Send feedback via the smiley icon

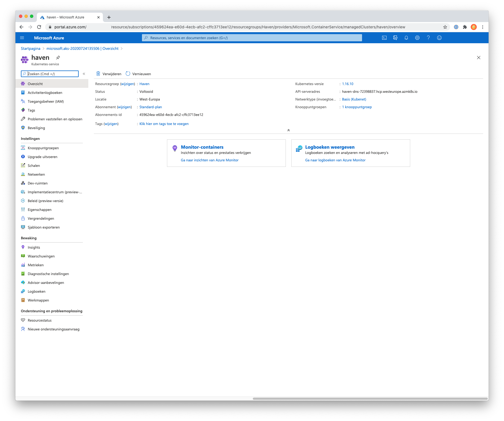pos(439,38)
